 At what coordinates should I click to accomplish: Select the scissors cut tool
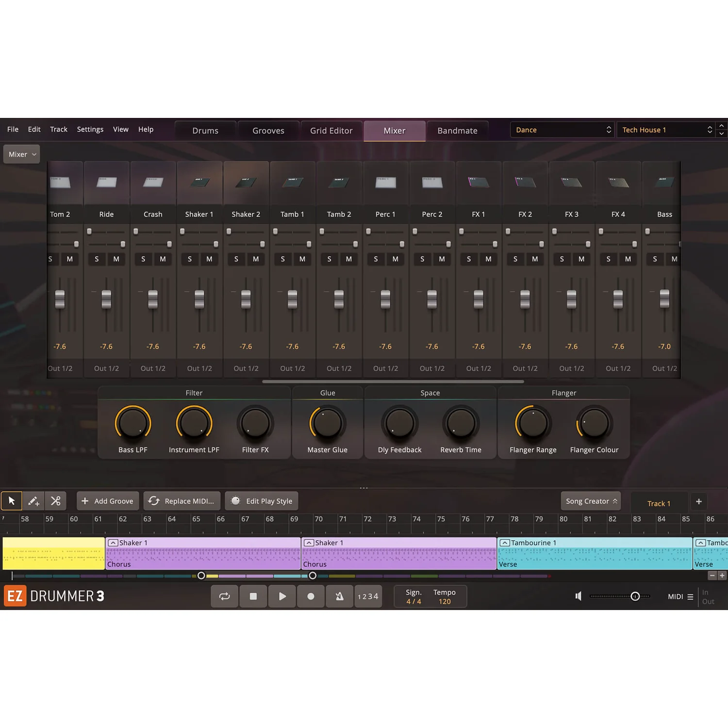point(56,501)
